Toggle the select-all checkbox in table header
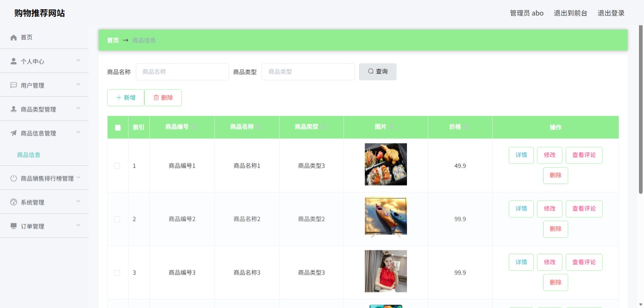Image resolution: width=644 pixels, height=308 pixels. [x=118, y=128]
